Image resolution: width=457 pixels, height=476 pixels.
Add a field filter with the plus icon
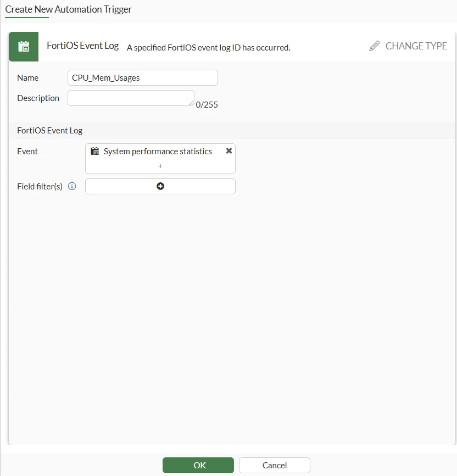tap(160, 186)
